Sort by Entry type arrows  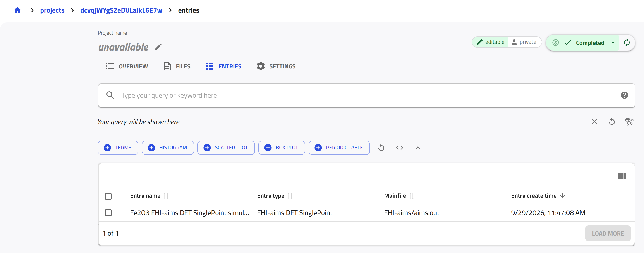click(x=290, y=196)
